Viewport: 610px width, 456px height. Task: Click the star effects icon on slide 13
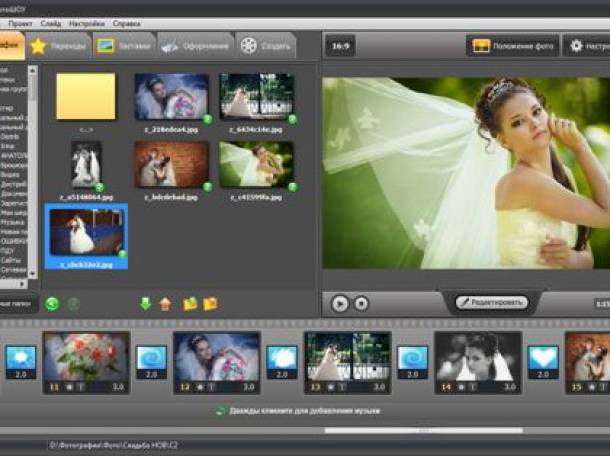point(331,387)
